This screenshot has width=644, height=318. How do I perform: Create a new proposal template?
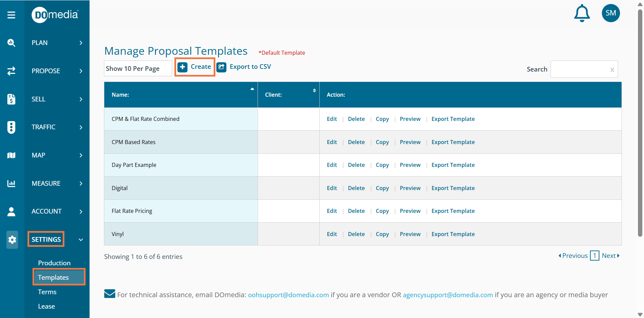(x=195, y=67)
